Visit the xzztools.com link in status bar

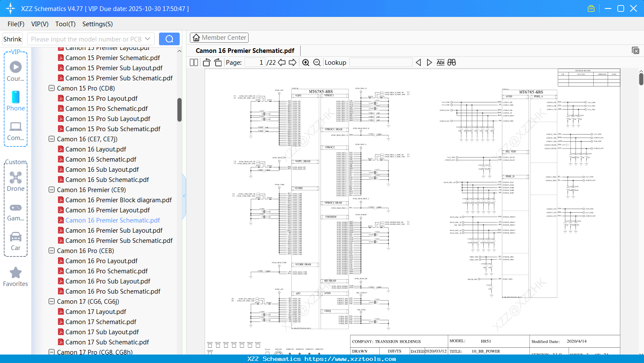[x=350, y=359]
